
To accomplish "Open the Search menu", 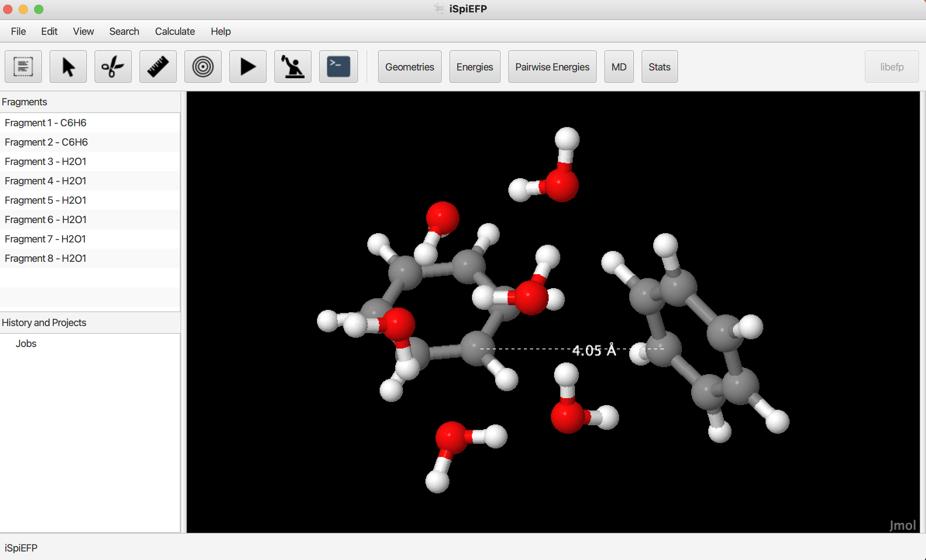I will coord(124,31).
